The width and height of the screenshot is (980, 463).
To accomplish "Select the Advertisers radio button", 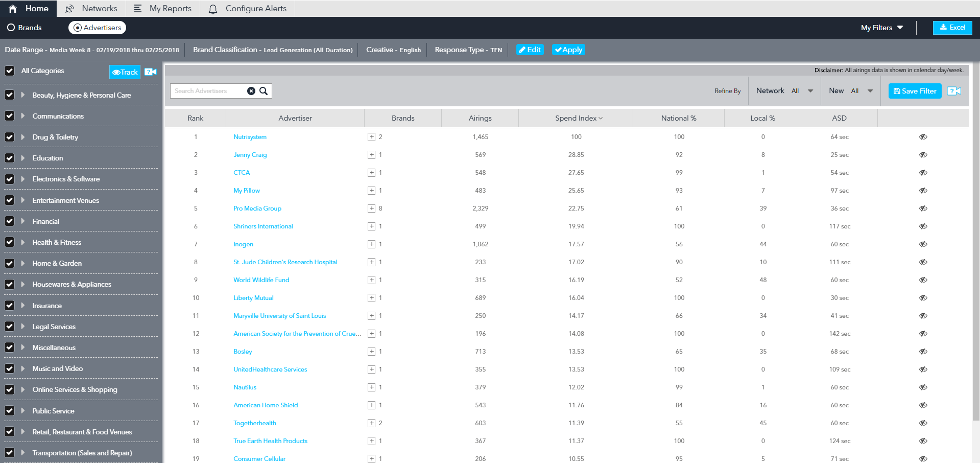I will (78, 28).
